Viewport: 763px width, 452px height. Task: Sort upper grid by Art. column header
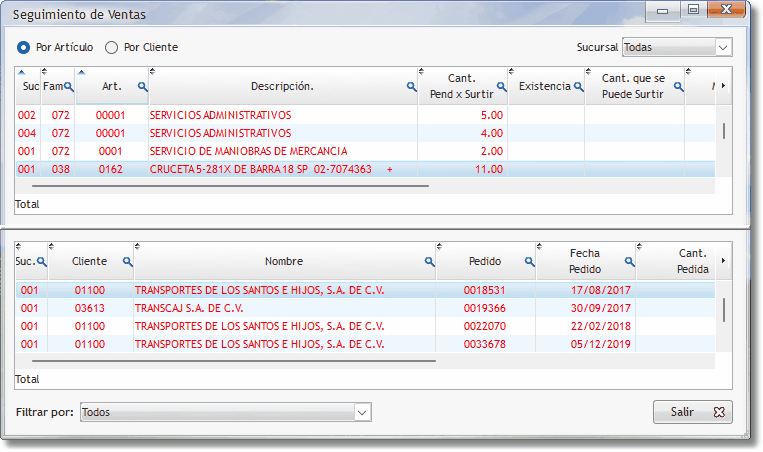click(x=112, y=86)
